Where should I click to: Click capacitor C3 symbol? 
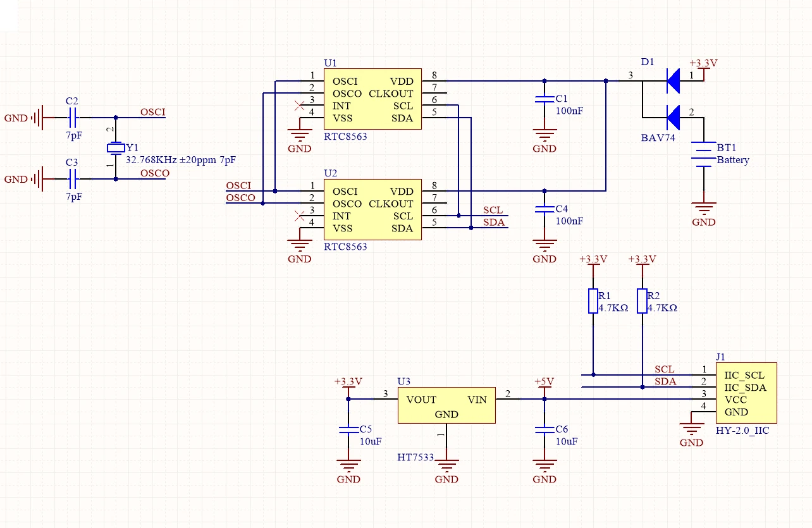click(73, 179)
